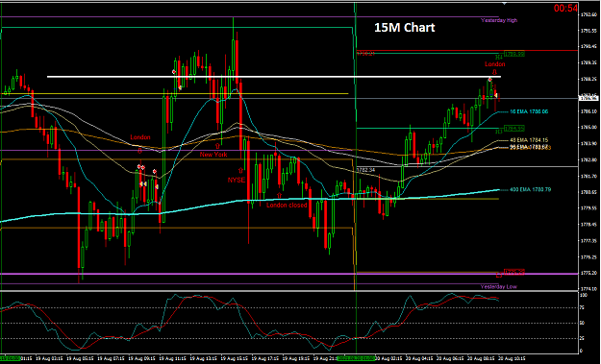Screen dimensions: 601x364
Task: Select the 1782.34 level label
Action: coord(365,170)
